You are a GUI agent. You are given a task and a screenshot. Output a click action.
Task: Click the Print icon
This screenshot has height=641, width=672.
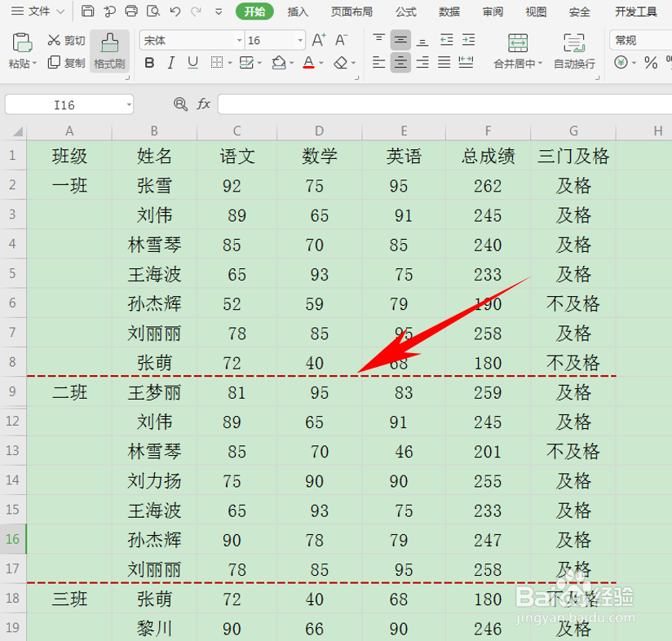pos(131,11)
